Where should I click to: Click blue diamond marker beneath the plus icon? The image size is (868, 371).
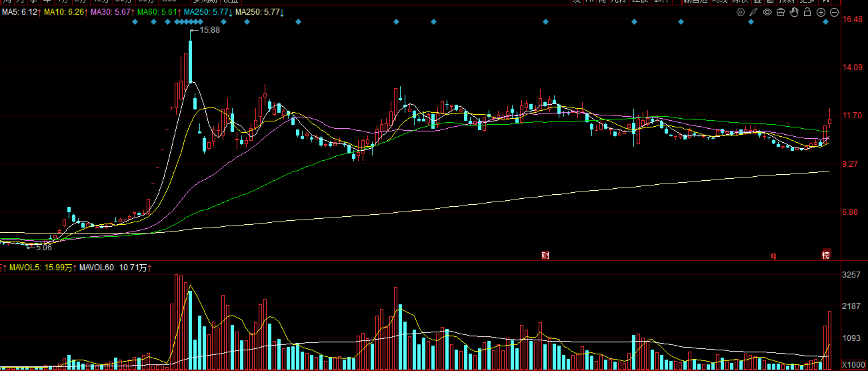coord(825,23)
